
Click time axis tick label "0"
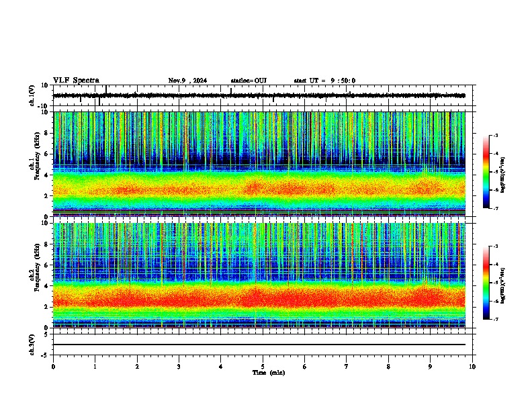click(x=53, y=367)
